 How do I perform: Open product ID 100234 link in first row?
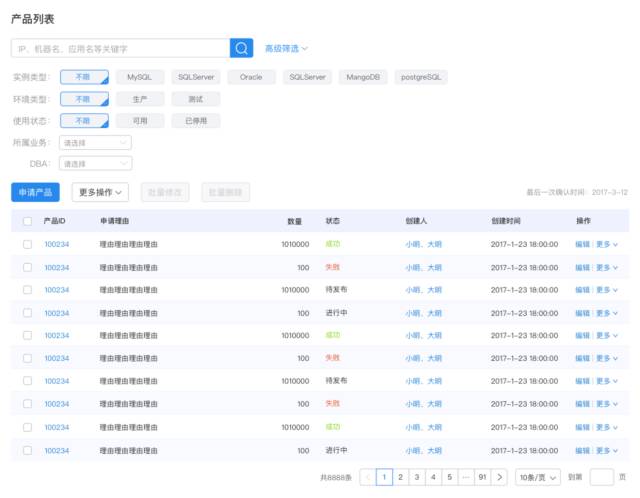click(57, 244)
